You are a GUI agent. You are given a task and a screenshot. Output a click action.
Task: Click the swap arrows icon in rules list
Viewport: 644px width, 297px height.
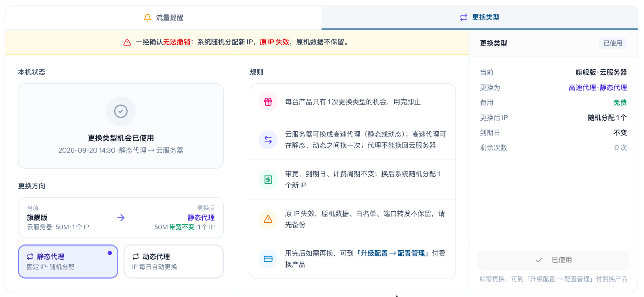[268, 140]
